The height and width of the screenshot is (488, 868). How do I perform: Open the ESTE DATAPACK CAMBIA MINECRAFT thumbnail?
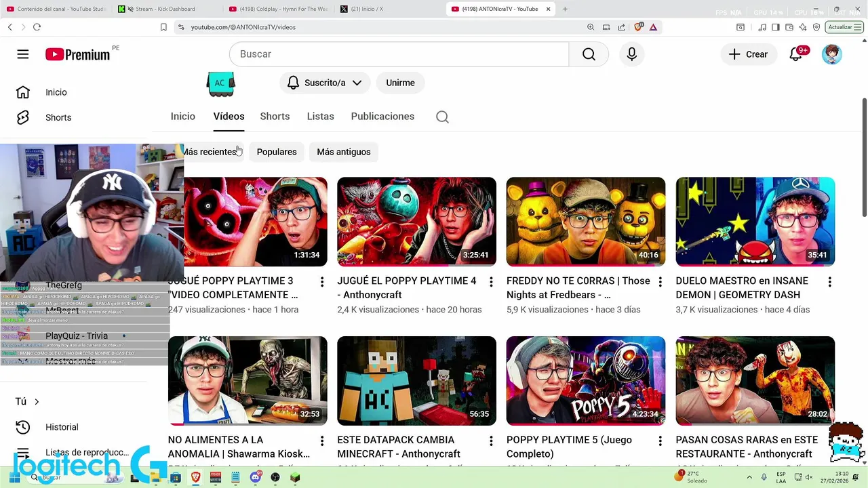(416, 381)
